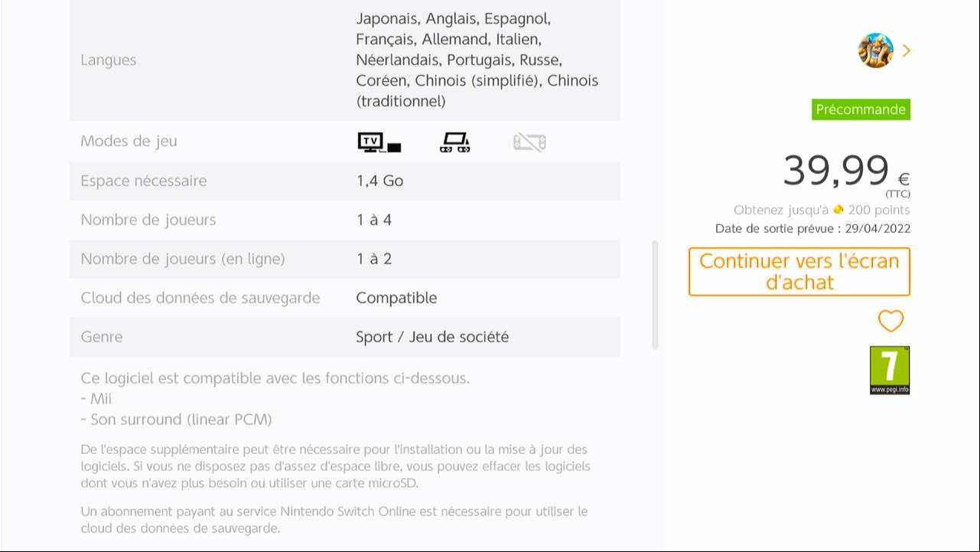Click Continuer vers l'écran d'achat button
The width and height of the screenshot is (980, 552).
pos(799,272)
